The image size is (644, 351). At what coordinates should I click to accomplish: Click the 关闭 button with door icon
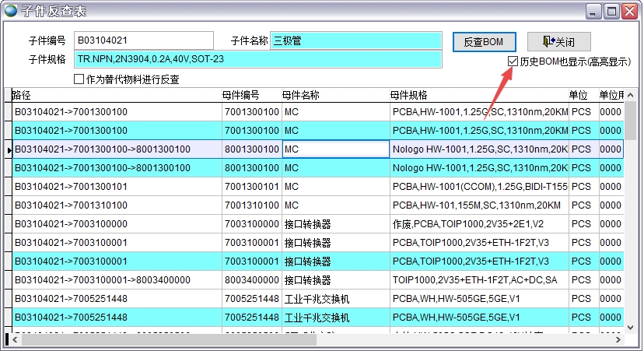click(x=558, y=41)
